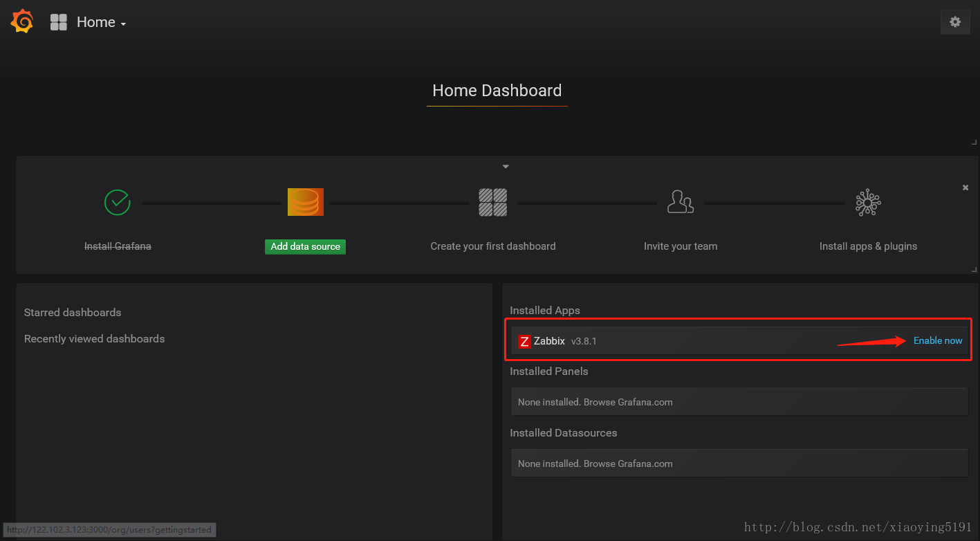The width and height of the screenshot is (980, 541).
Task: Click Enable now for Zabbix
Action: 938,340
